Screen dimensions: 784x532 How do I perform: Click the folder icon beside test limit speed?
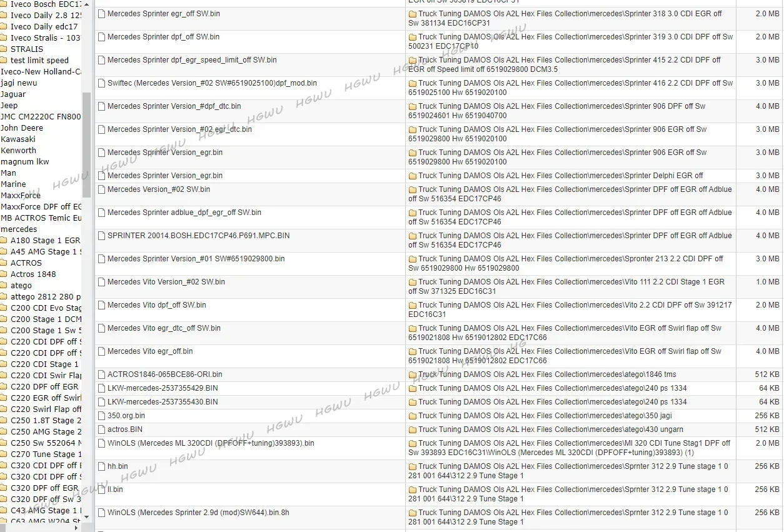[x=4, y=60]
